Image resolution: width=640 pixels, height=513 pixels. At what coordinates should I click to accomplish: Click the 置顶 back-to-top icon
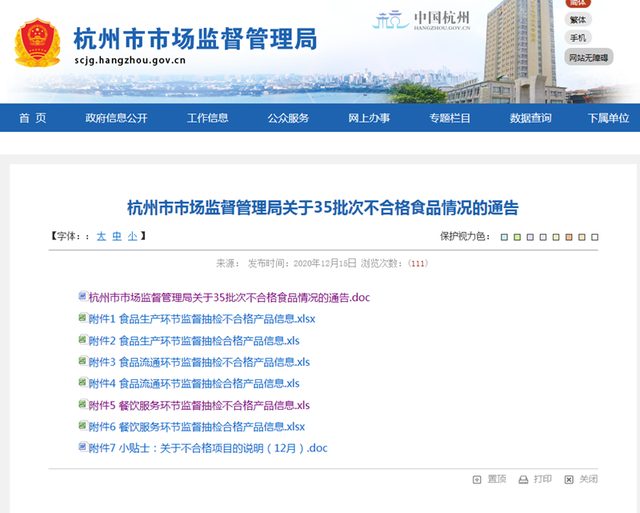pyautogui.click(x=477, y=480)
